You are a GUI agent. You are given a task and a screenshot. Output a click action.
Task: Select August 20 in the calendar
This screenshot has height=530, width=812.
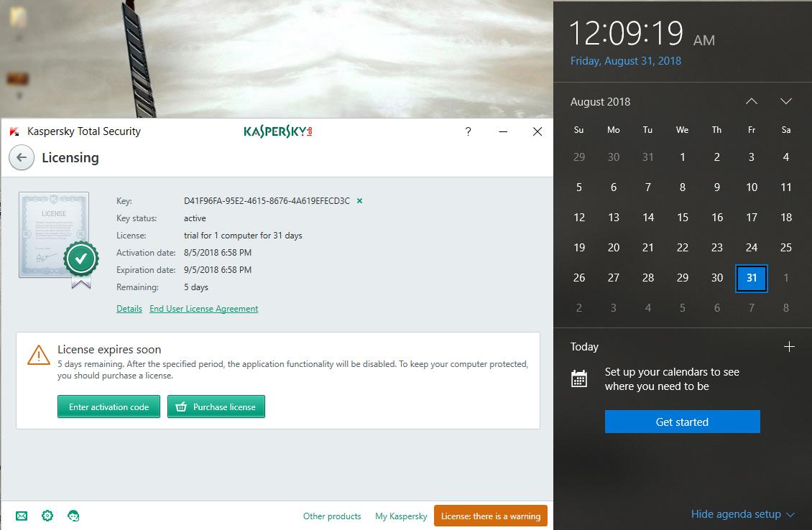(x=614, y=247)
